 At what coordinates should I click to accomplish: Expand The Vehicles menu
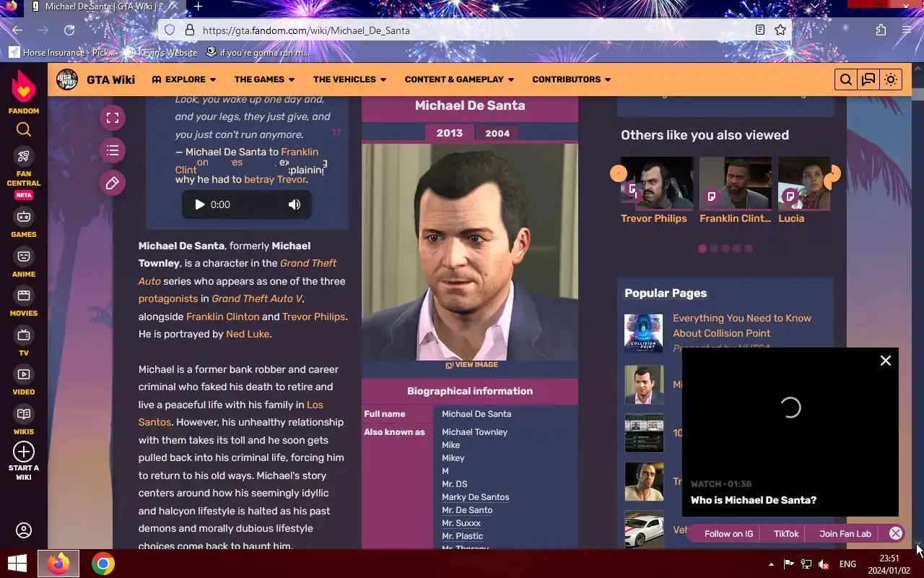pyautogui.click(x=350, y=79)
